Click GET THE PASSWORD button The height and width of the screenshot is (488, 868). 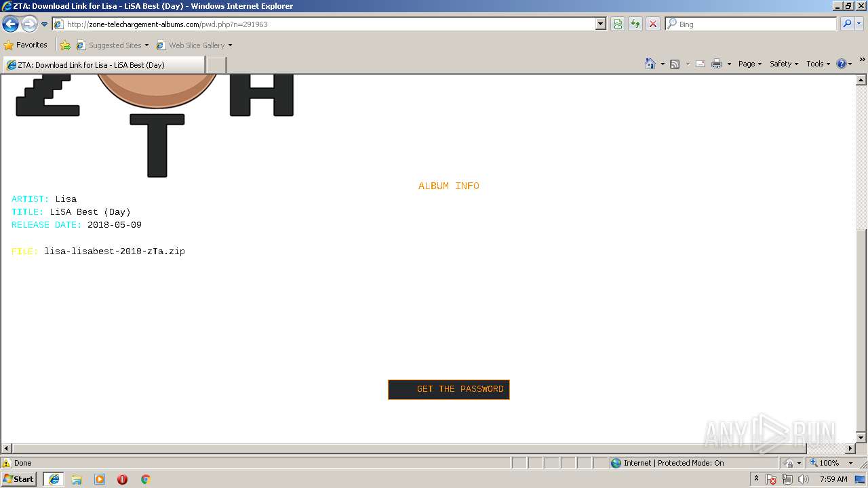449,389
